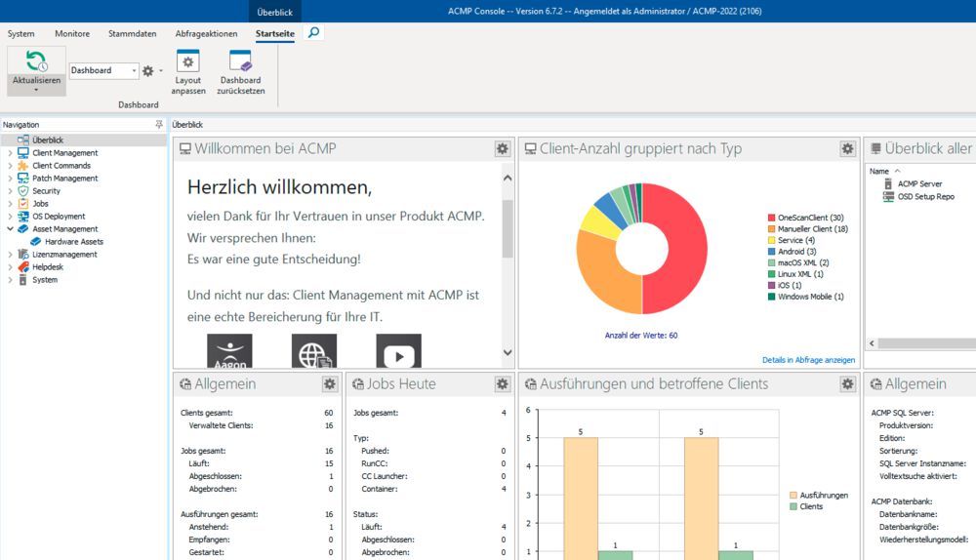976x560 pixels.
Task: Click the Clients gesamt value row
Action: 257,413
